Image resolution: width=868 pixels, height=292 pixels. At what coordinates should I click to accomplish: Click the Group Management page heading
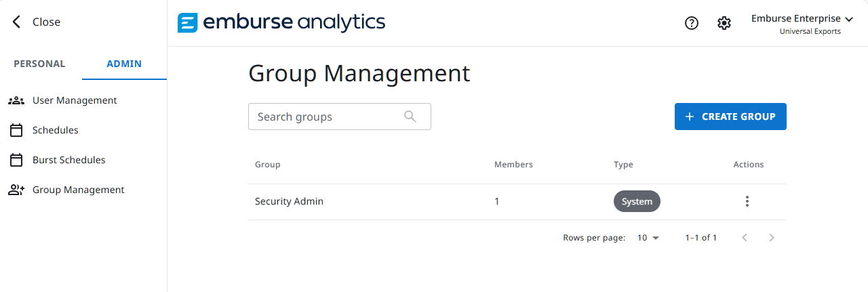(359, 72)
